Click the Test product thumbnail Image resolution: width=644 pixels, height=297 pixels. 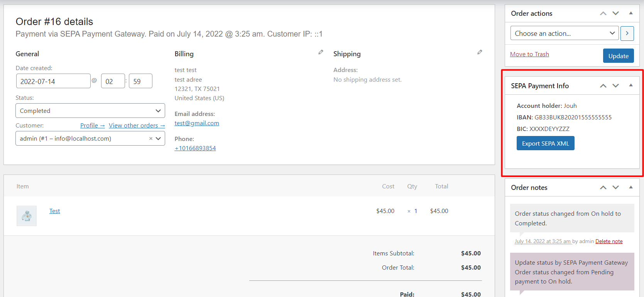27,216
